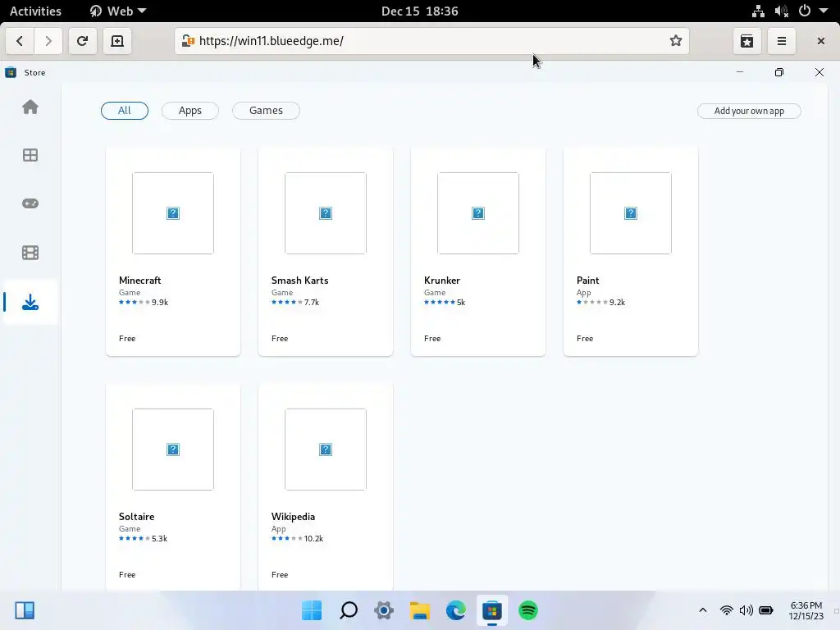Open Settings from the taskbar
The width and height of the screenshot is (840, 630).
pyautogui.click(x=384, y=610)
